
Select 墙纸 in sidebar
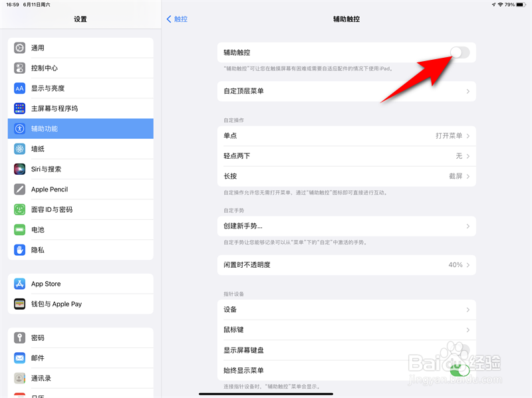pos(80,149)
